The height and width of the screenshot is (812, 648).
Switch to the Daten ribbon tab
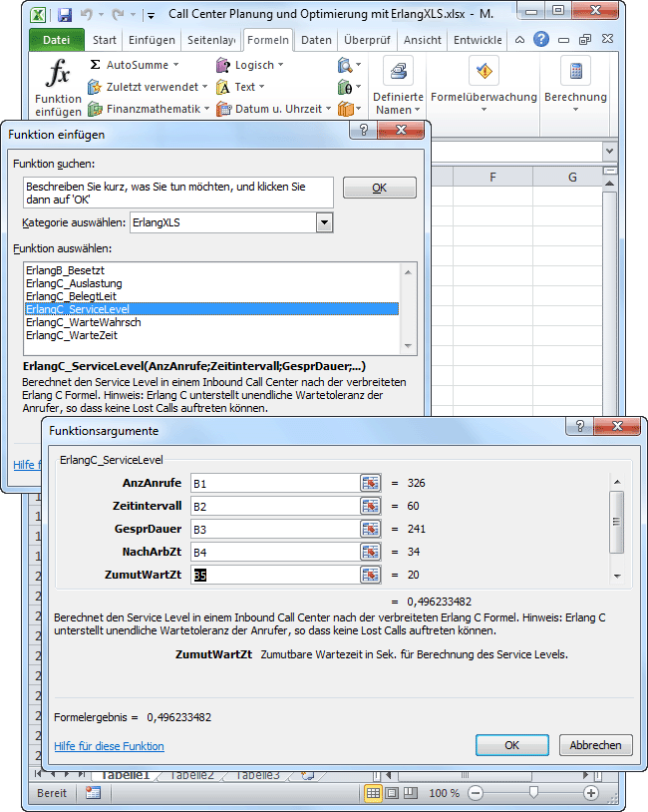click(x=316, y=40)
